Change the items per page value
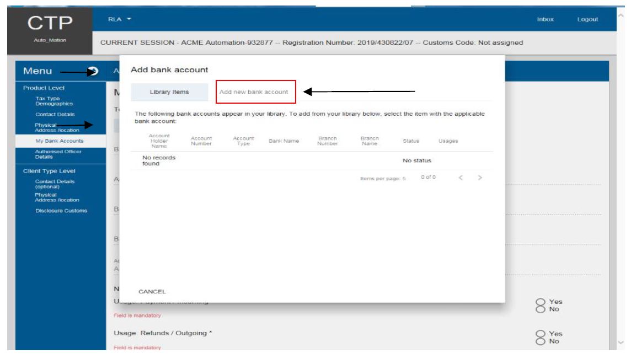The image size is (636, 364). [x=404, y=178]
